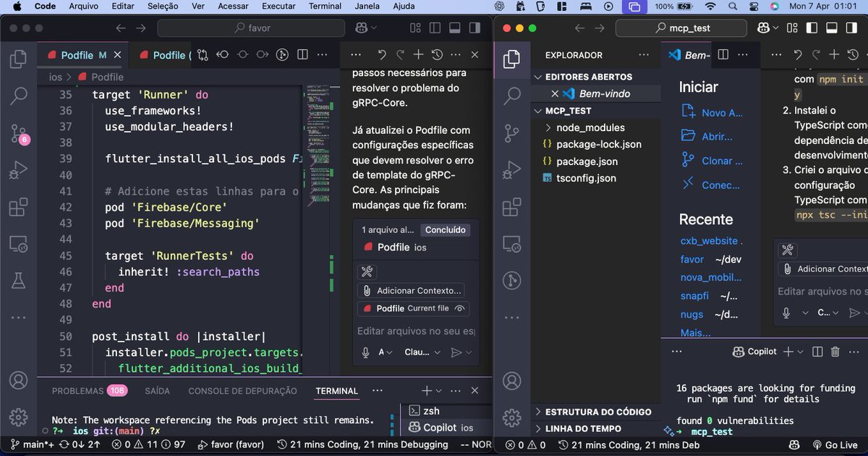Click Novo Arquivo link on welcome page
This screenshot has width=868, height=456.
712,112
